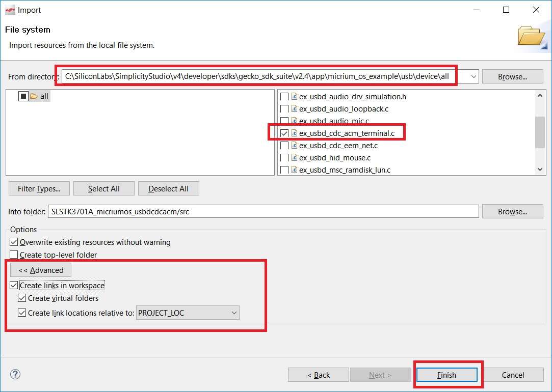Click Browse next to From directory

tap(513, 77)
